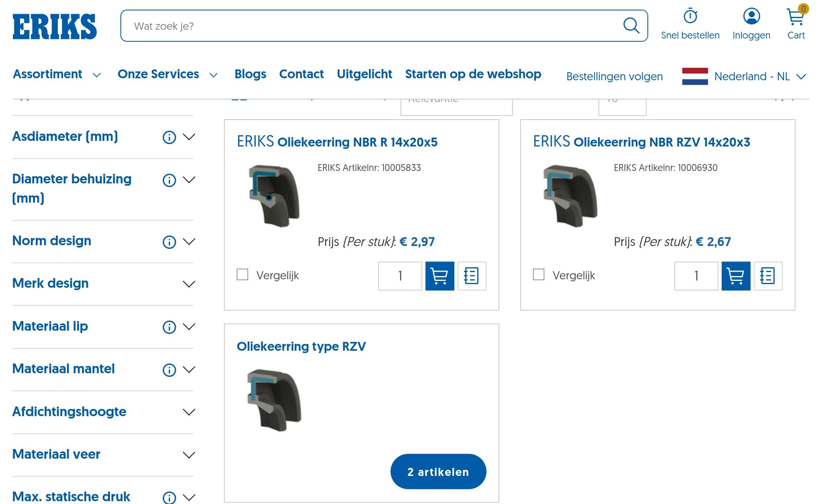Show info for Diameter behuizing filter
The height and width of the screenshot is (504, 822).
(169, 180)
